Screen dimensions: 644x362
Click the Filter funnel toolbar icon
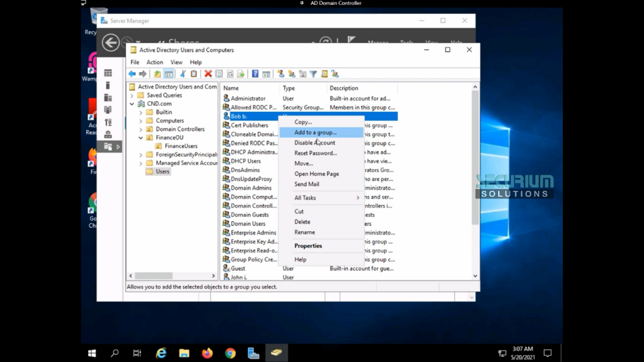[313, 74]
